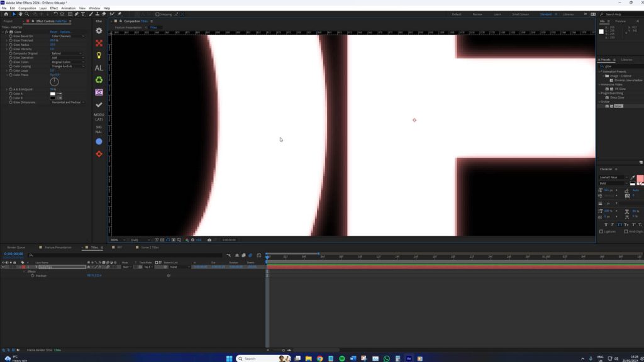Open the viewer resolution (Full) dropdown
The image size is (644, 362).
pos(140,239)
